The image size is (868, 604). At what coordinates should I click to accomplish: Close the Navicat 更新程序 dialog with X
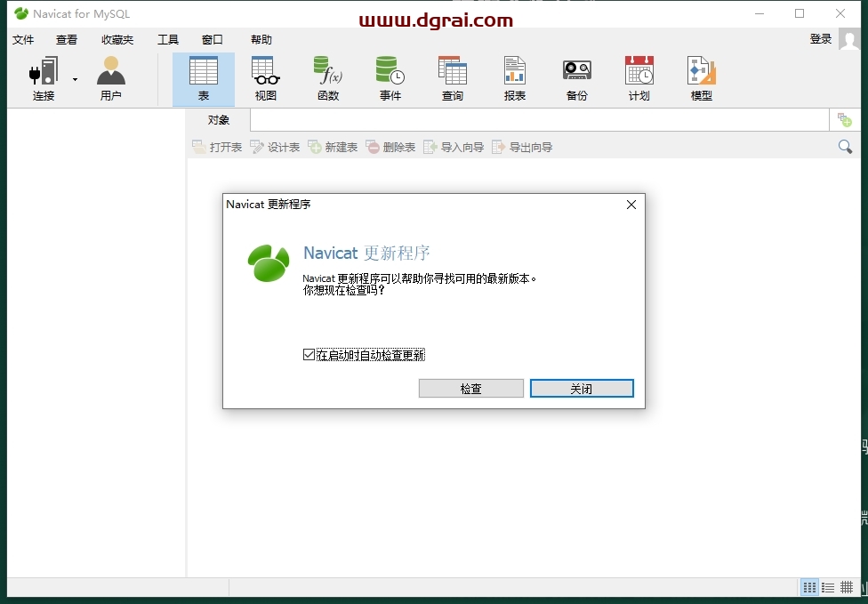point(631,205)
